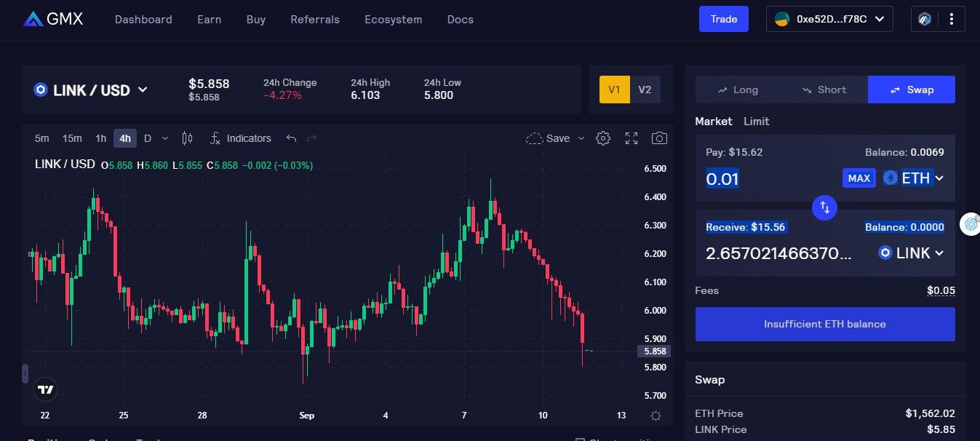Open time axis settings gear at chart corner
The image size is (980, 441).
pyautogui.click(x=656, y=416)
